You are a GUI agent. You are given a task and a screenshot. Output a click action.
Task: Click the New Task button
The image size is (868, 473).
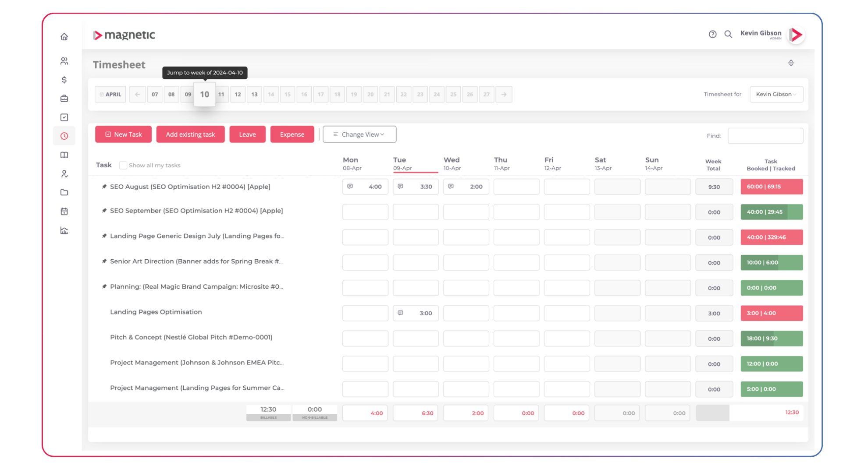[123, 134]
